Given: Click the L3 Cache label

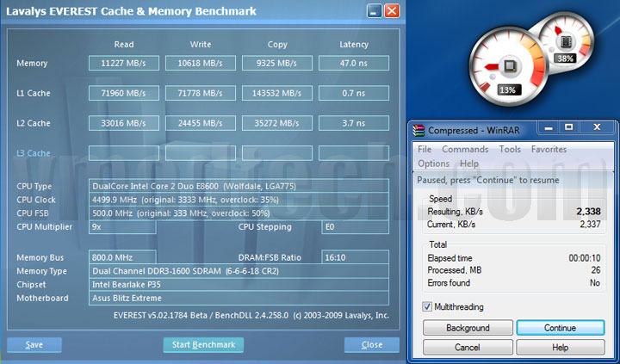Looking at the screenshot, I should click(x=34, y=153).
